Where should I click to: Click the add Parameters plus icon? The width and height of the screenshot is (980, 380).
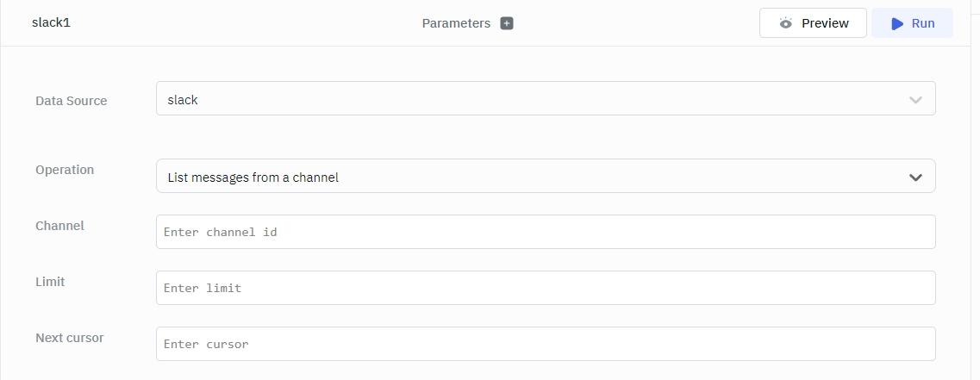(x=507, y=23)
